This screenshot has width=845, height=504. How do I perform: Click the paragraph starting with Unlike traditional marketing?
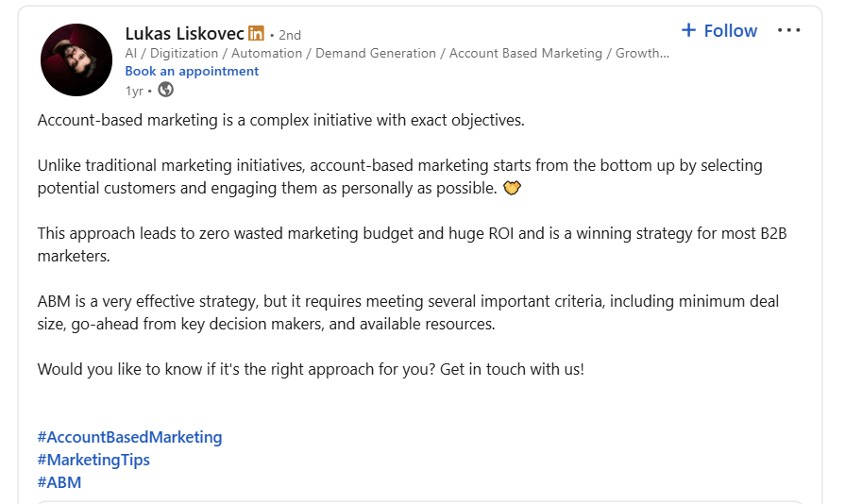click(399, 176)
